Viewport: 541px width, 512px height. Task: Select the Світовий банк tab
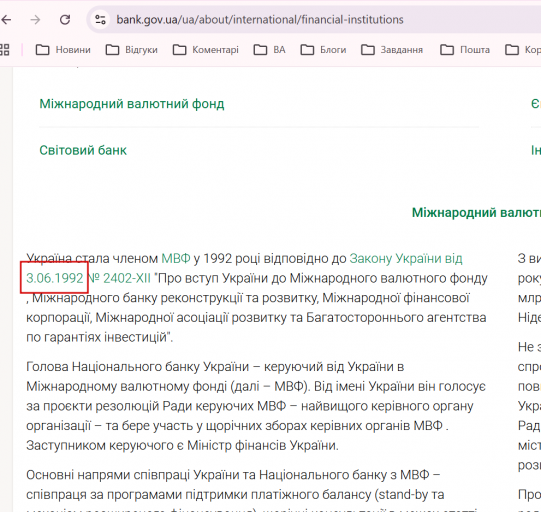point(83,150)
